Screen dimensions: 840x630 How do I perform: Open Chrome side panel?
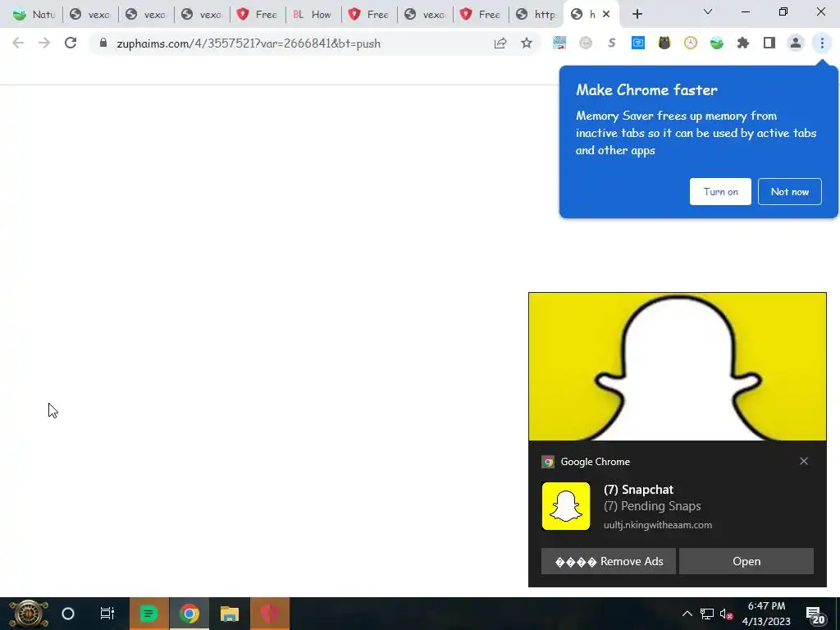(x=769, y=43)
